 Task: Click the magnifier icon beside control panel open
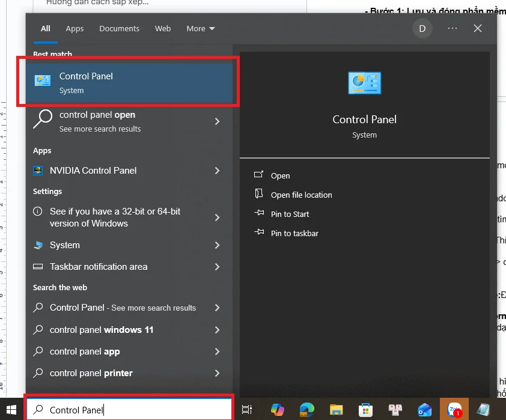pos(43,120)
